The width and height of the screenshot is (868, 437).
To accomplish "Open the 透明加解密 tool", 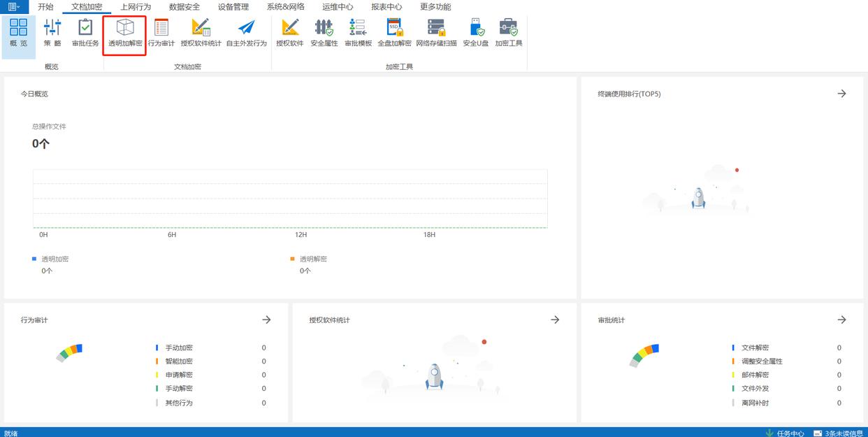I will click(x=125, y=34).
